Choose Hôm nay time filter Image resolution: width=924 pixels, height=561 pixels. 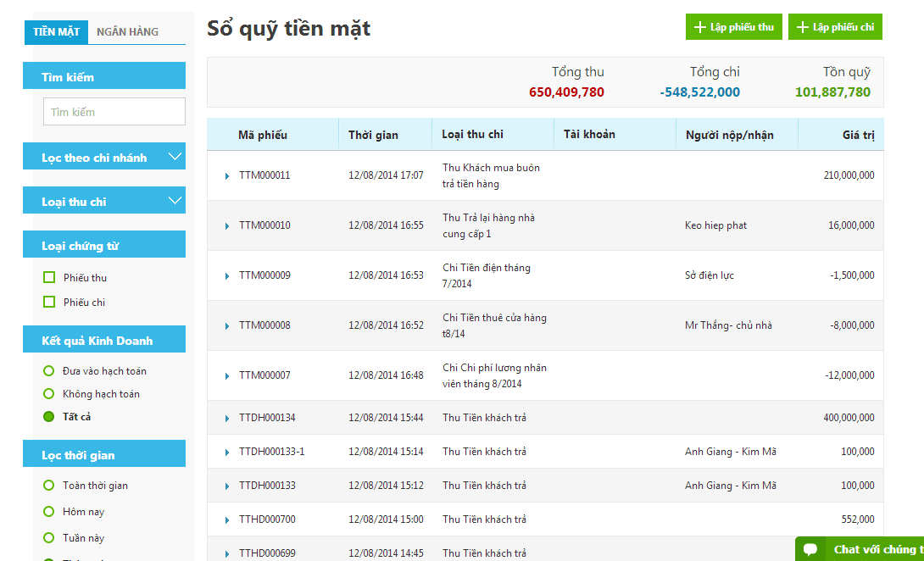[49, 512]
